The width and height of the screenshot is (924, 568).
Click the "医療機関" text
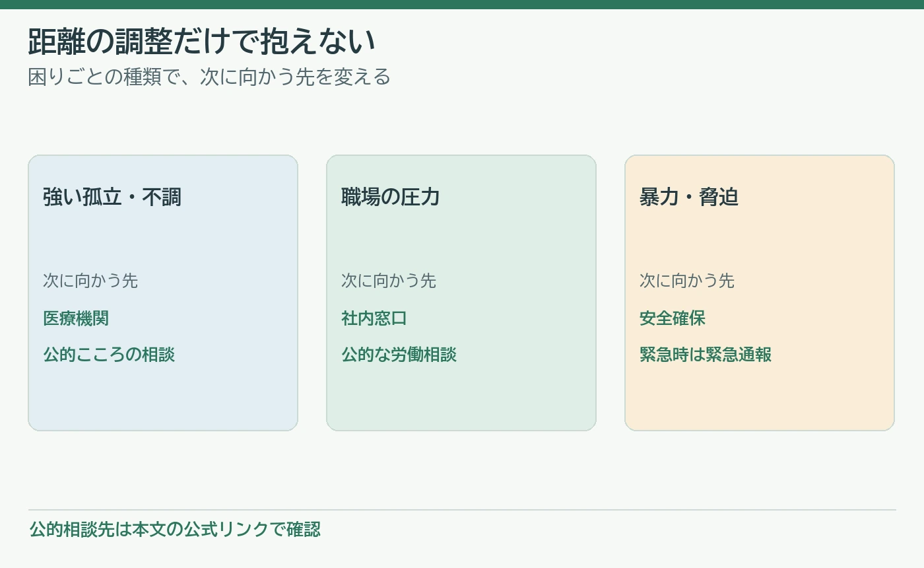(x=76, y=318)
